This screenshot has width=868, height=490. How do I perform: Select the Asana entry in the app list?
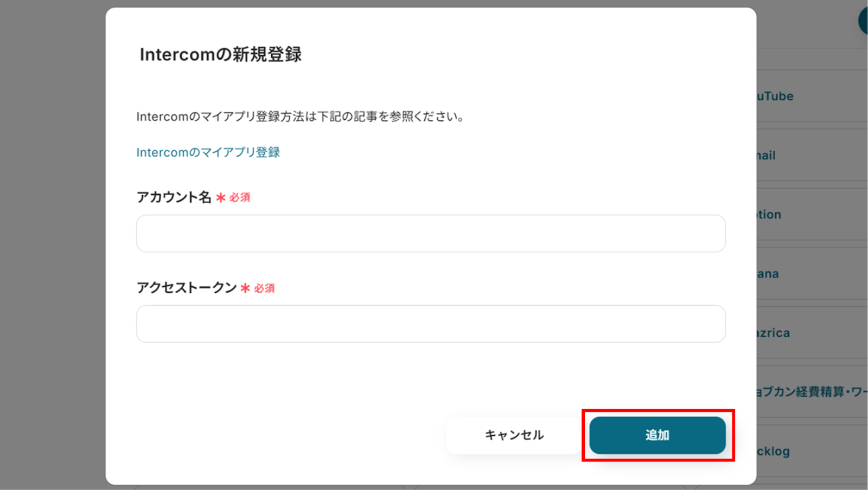pos(769,274)
